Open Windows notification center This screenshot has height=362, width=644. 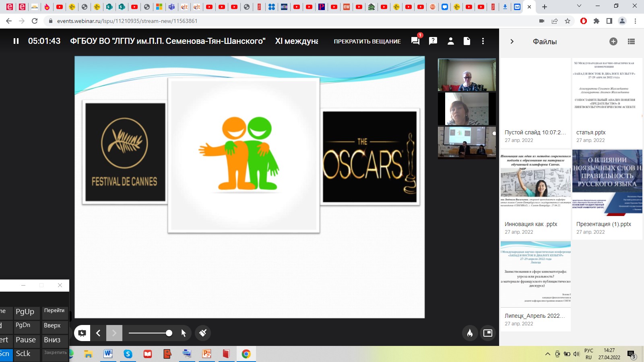tap(631, 354)
